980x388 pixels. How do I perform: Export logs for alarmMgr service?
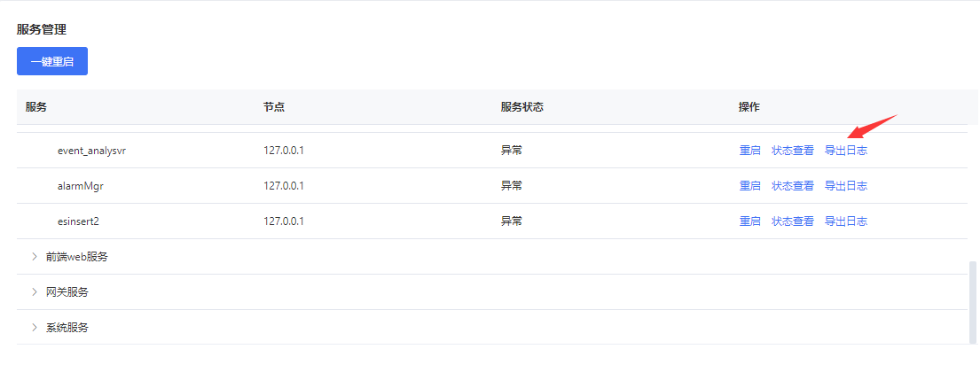pos(845,186)
